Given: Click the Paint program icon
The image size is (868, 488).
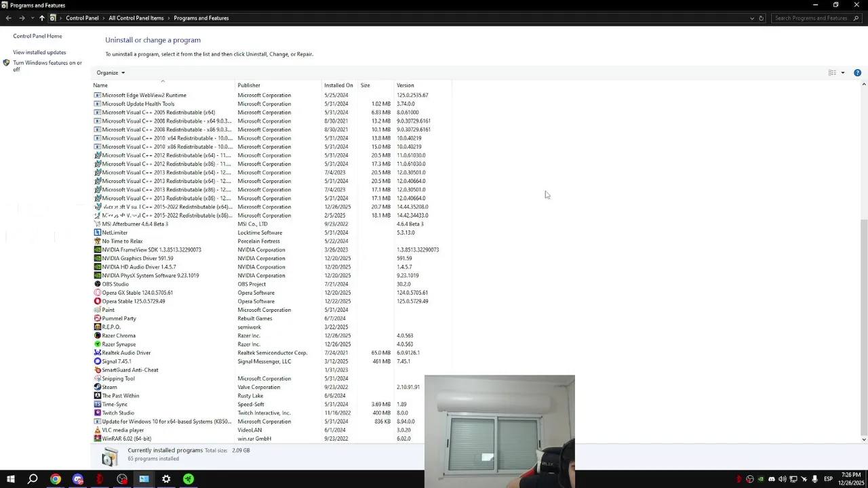Looking at the screenshot, I should (x=97, y=310).
